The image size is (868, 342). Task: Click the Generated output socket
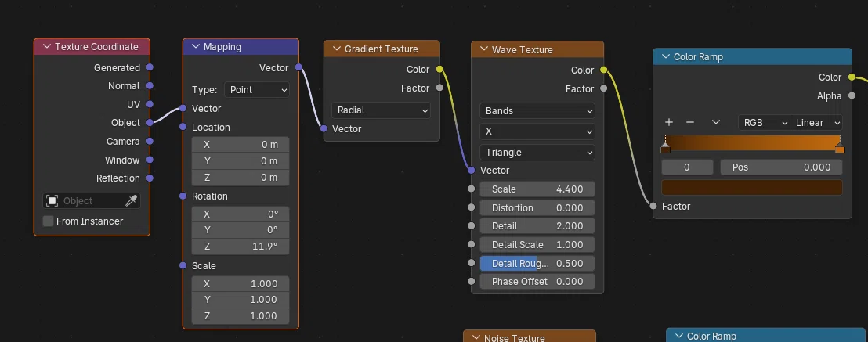pyautogui.click(x=150, y=67)
